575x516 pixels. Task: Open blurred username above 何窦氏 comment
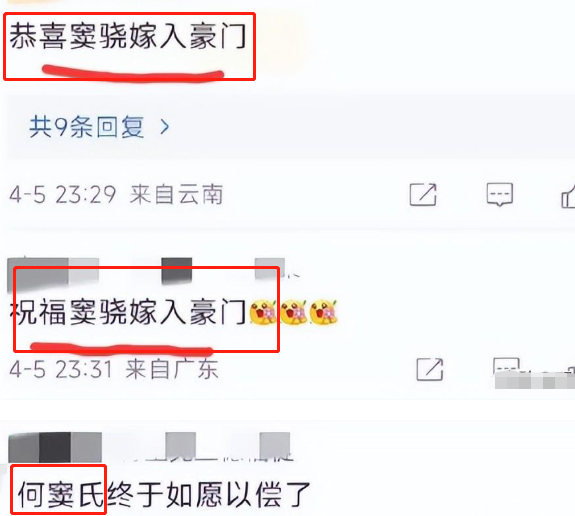(x=149, y=447)
